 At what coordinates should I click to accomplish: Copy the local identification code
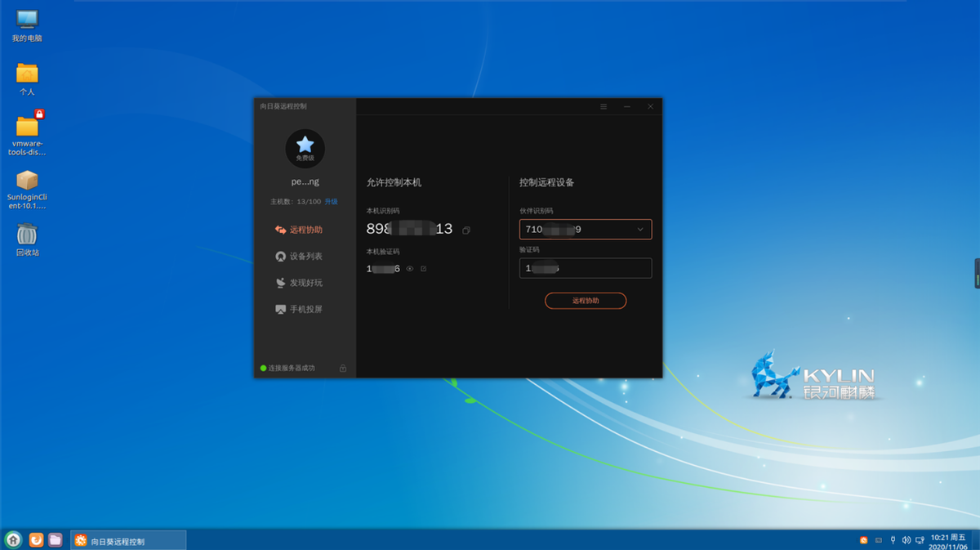(x=466, y=230)
